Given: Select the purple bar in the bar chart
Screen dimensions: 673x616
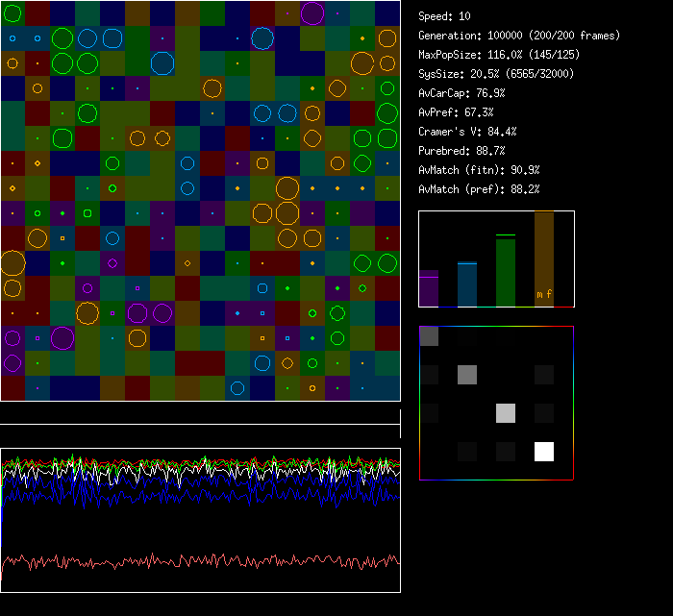Looking at the screenshot, I should (429, 288).
